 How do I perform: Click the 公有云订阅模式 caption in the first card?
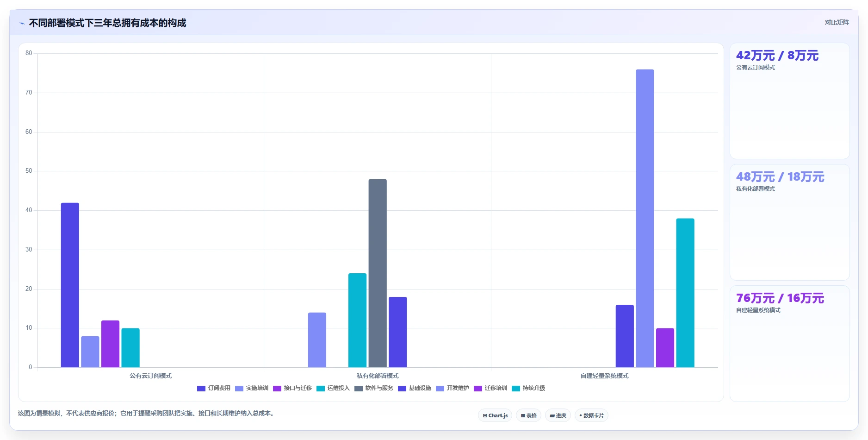coord(756,68)
